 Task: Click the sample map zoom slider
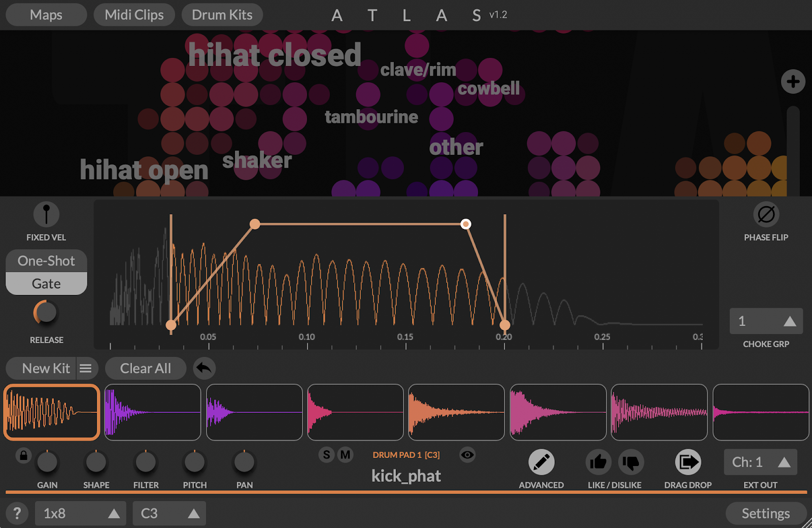[793, 150]
